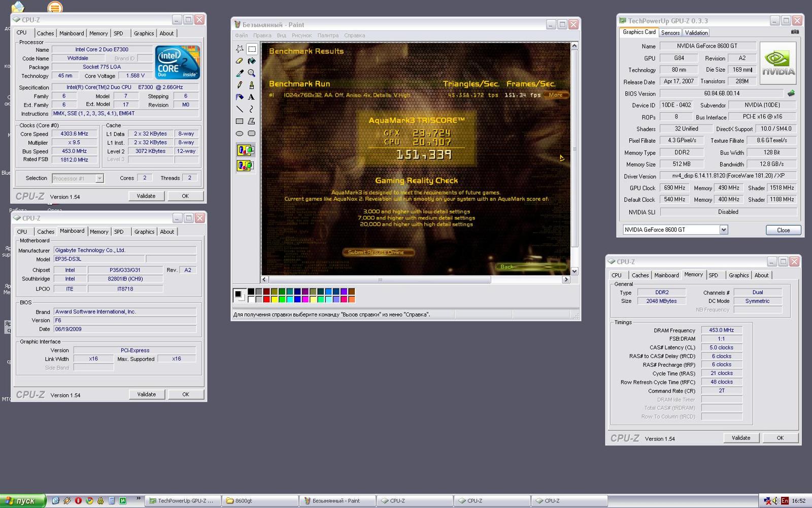
Task: Open the Processor #1 selection dropdown
Action: (99, 178)
